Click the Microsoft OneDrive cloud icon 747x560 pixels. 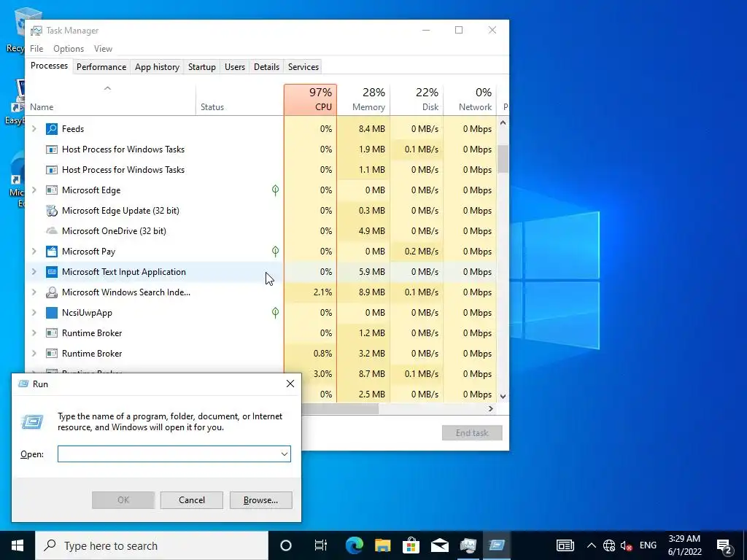[52, 231]
